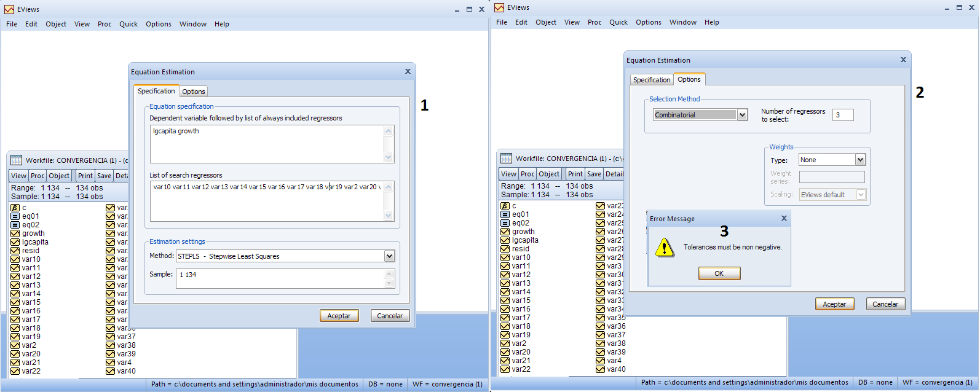Click the workfile grid icon in left CONVERGENCIA title
Viewport: 980px width, 392px height.
coord(16,160)
